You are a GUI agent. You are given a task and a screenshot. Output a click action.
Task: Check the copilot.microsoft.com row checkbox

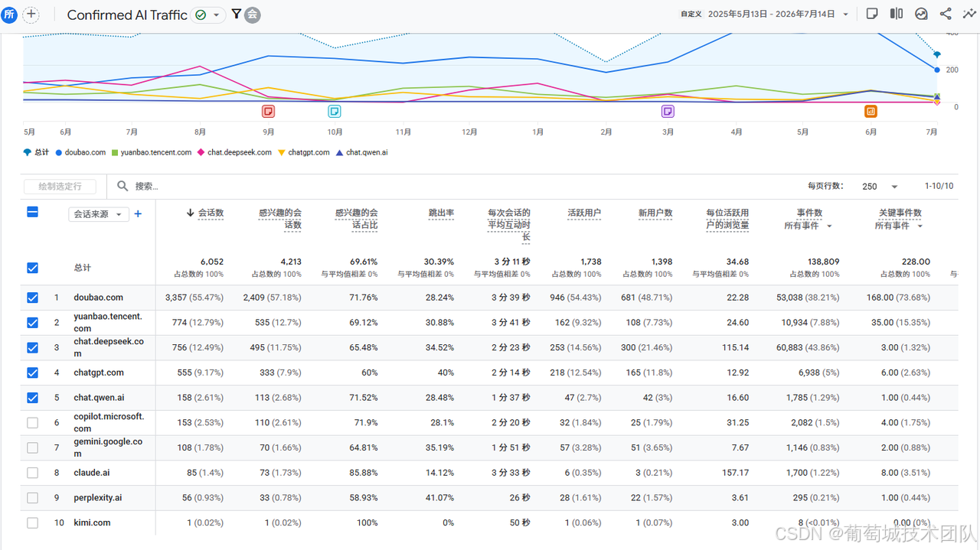pyautogui.click(x=32, y=422)
